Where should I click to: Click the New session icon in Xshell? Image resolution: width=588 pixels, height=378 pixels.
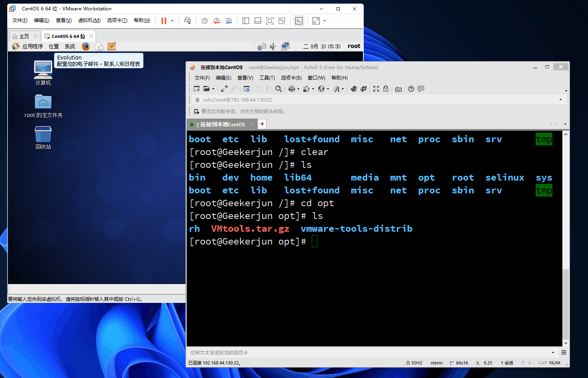coord(197,89)
